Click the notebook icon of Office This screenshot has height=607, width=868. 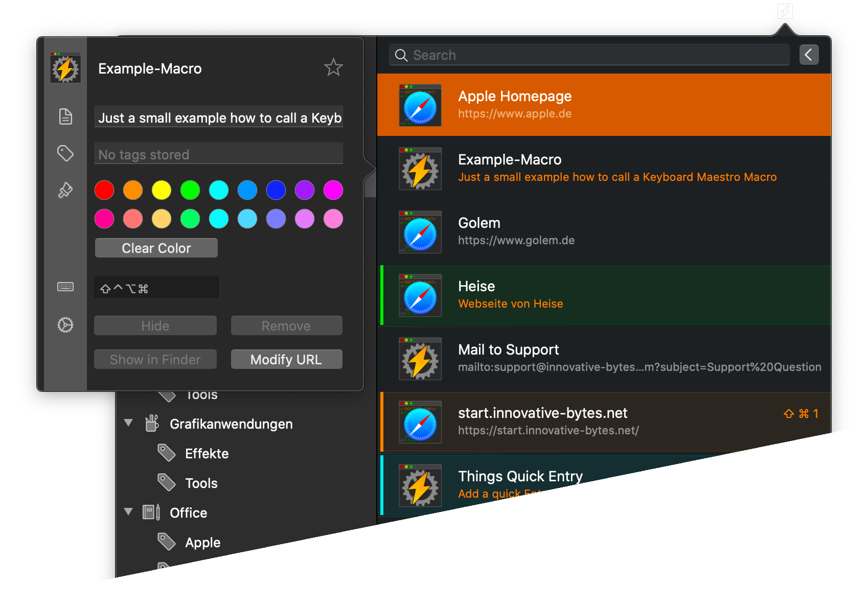coord(151,512)
